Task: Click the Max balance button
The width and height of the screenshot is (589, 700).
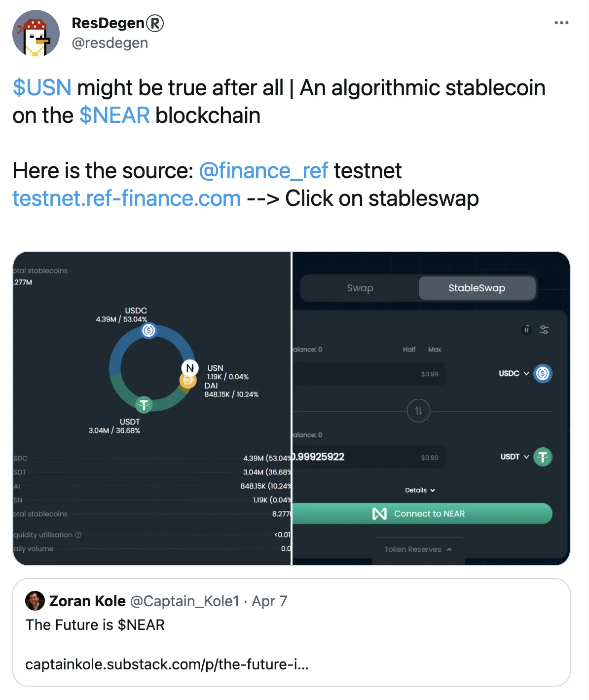Action: pos(435,350)
